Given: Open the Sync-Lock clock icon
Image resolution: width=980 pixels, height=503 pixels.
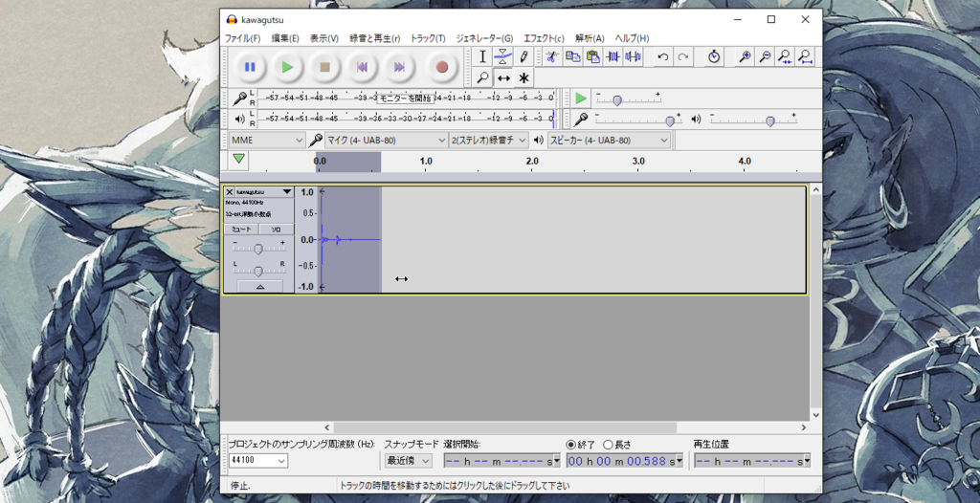Looking at the screenshot, I should [x=714, y=56].
